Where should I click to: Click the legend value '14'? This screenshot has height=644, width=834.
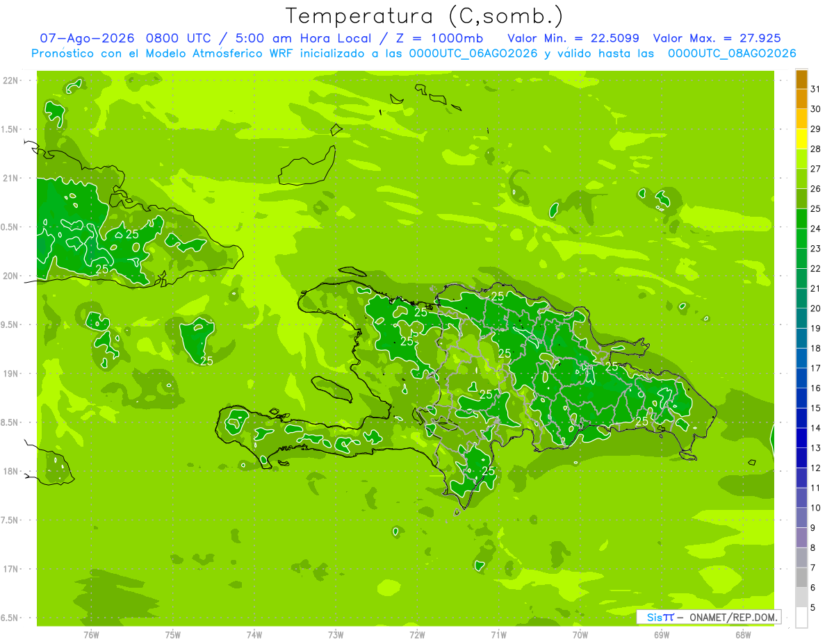click(815, 428)
